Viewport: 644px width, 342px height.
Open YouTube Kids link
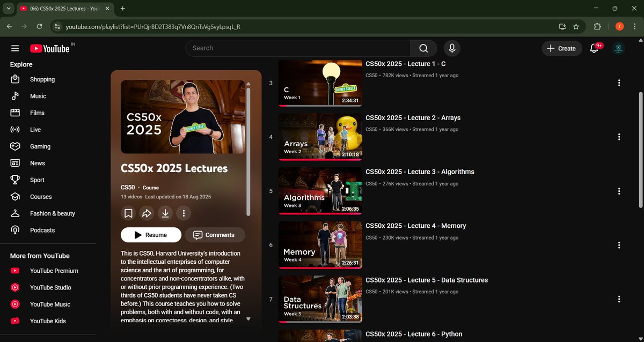click(x=48, y=321)
